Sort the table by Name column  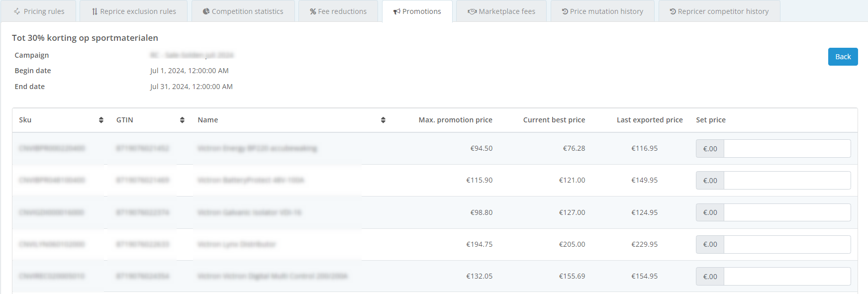[x=383, y=120]
